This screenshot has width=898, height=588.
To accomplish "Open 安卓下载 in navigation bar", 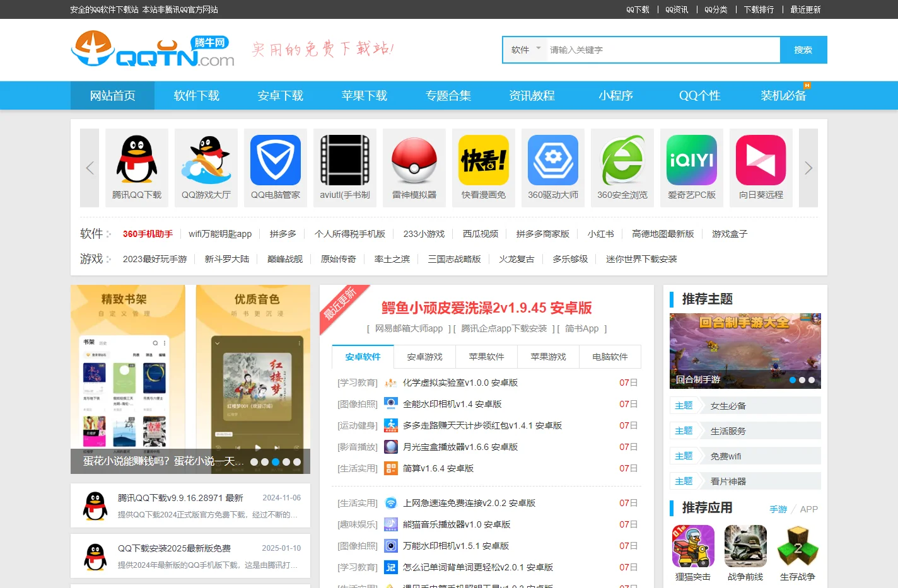I will tap(281, 96).
